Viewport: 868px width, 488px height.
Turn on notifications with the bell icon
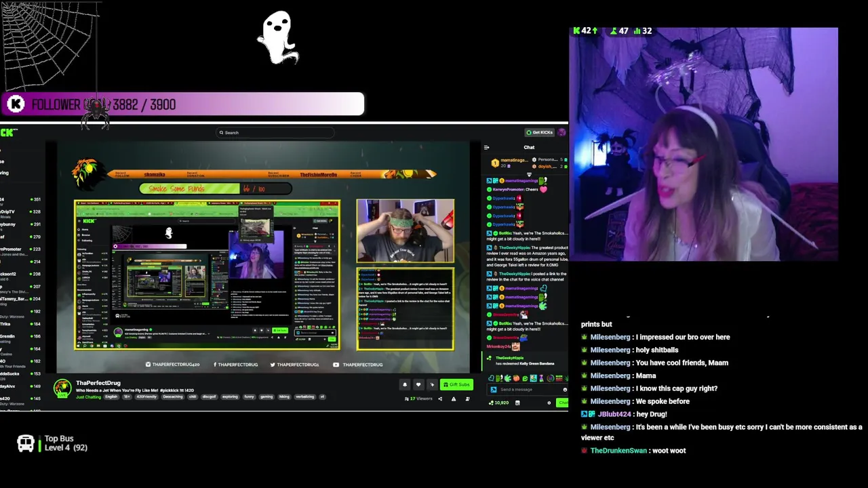point(405,384)
